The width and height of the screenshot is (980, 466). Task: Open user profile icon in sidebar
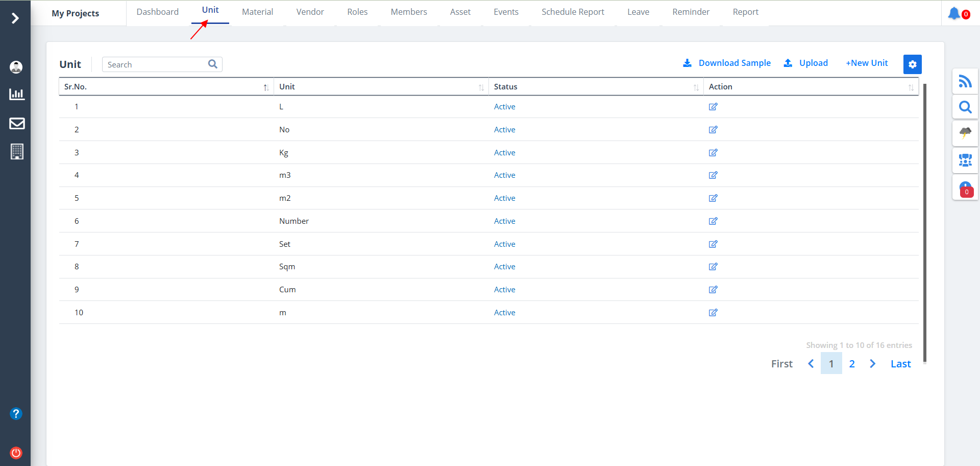pyautogui.click(x=16, y=67)
